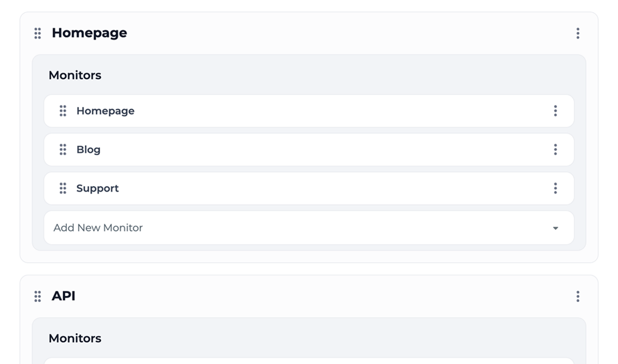
Task: Click the Homepage group title
Action: point(90,33)
